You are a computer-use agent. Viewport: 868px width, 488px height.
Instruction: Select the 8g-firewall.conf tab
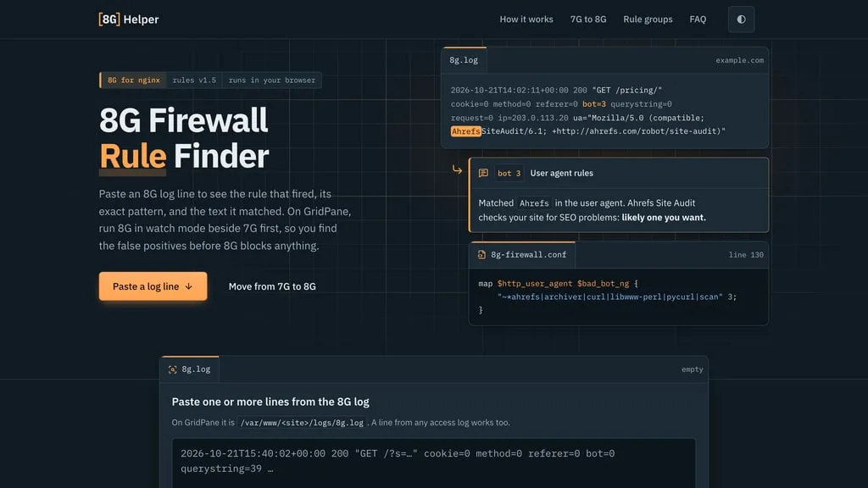coord(522,254)
